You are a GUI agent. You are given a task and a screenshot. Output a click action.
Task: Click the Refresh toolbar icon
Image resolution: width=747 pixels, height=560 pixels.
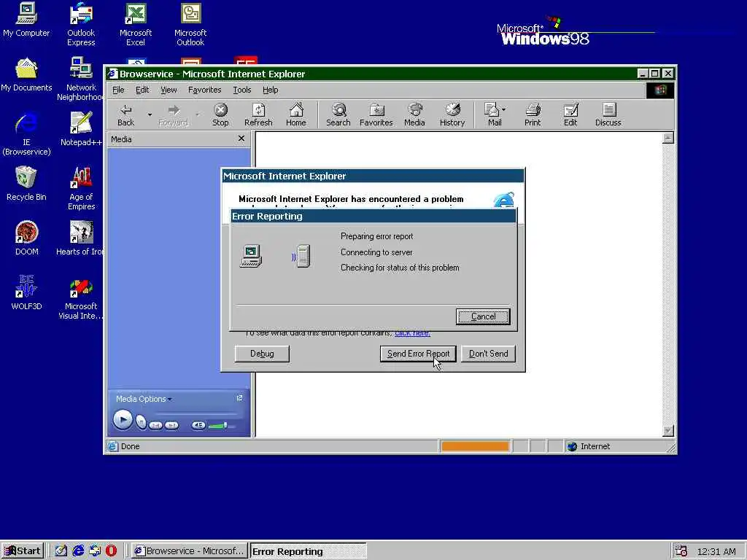[x=258, y=115]
